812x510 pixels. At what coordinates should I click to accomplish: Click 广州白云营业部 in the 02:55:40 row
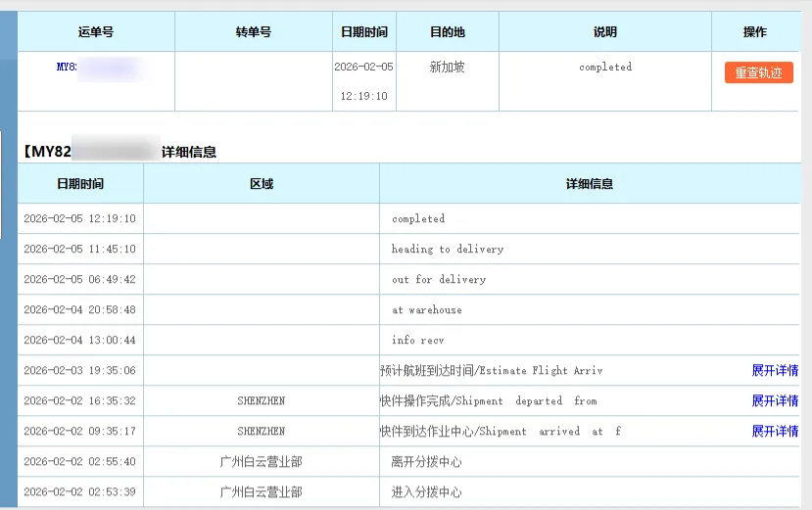(261, 461)
